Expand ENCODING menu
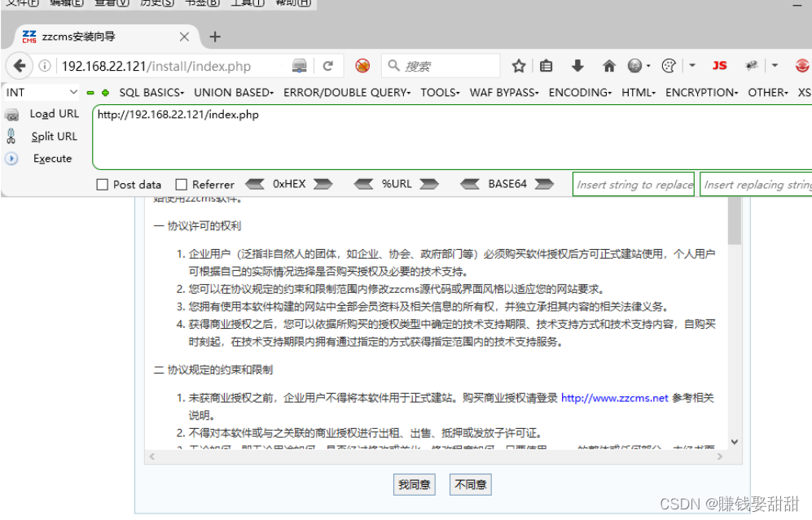Image resolution: width=812 pixels, height=520 pixels. [581, 93]
